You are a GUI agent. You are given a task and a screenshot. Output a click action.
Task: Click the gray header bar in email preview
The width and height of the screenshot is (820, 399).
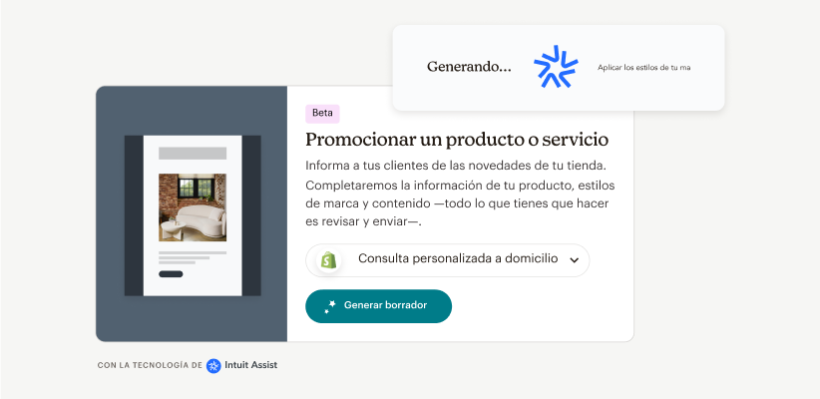tap(192, 153)
